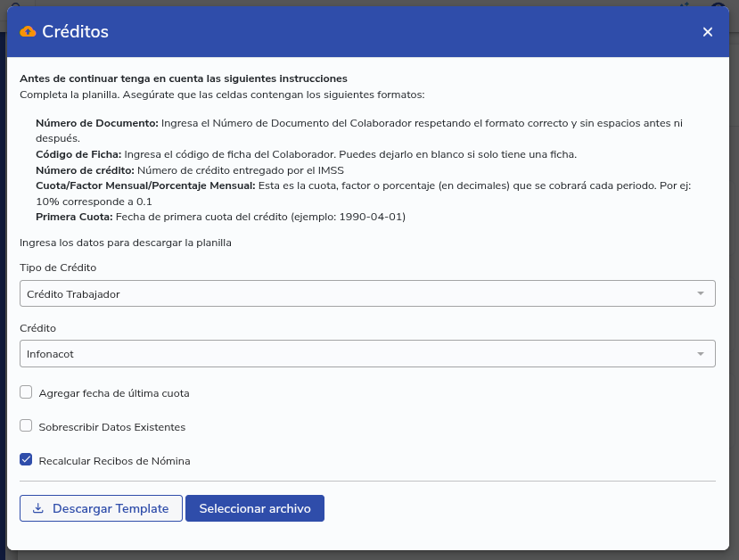Viewport: 739px width, 560px height.
Task: Click the Créditos dialog title
Action: [75, 32]
